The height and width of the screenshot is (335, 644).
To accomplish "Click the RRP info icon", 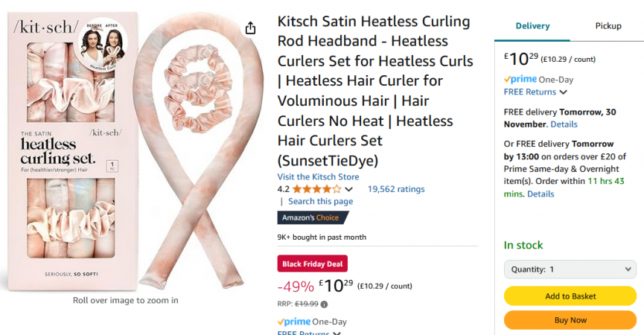I will [325, 304].
